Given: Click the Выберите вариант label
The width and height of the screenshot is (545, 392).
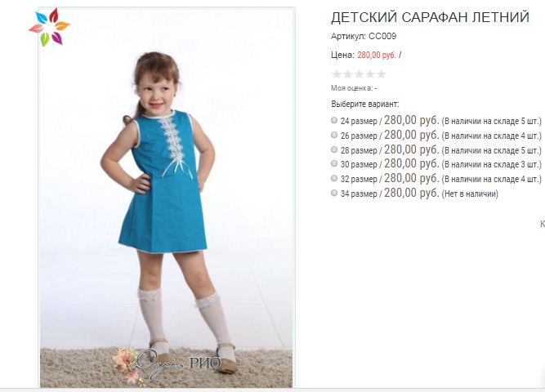Looking at the screenshot, I should pos(365,104).
